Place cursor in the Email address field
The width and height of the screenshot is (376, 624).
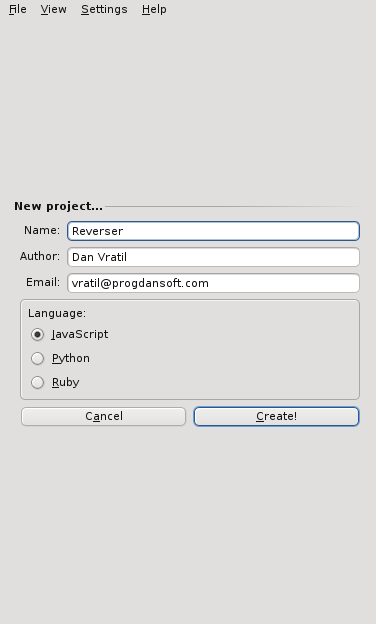click(213, 283)
